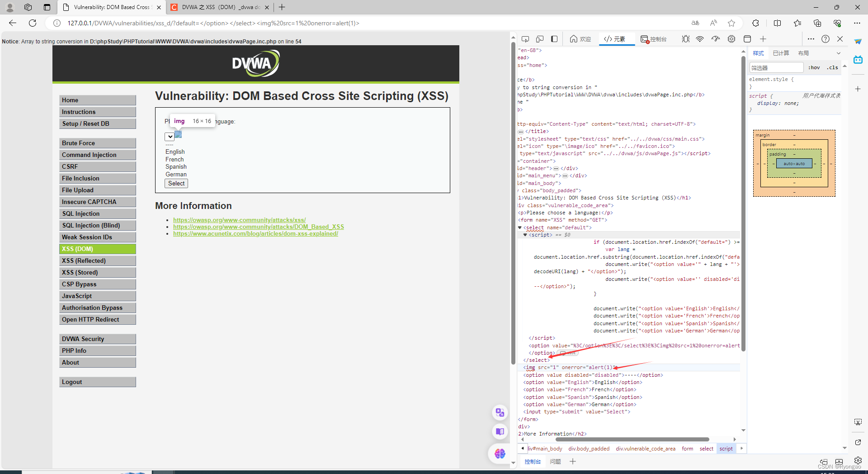Click the 筛选器 styles filter field

pyautogui.click(x=776, y=67)
